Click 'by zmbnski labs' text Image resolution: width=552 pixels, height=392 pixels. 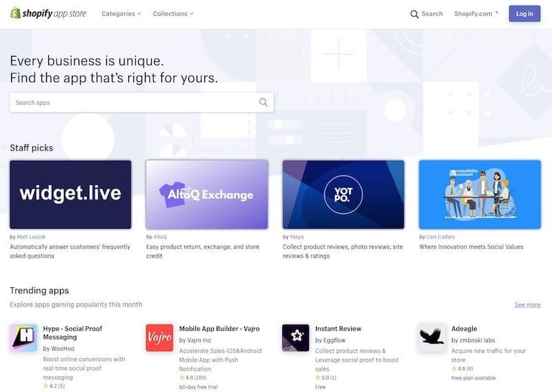473,340
